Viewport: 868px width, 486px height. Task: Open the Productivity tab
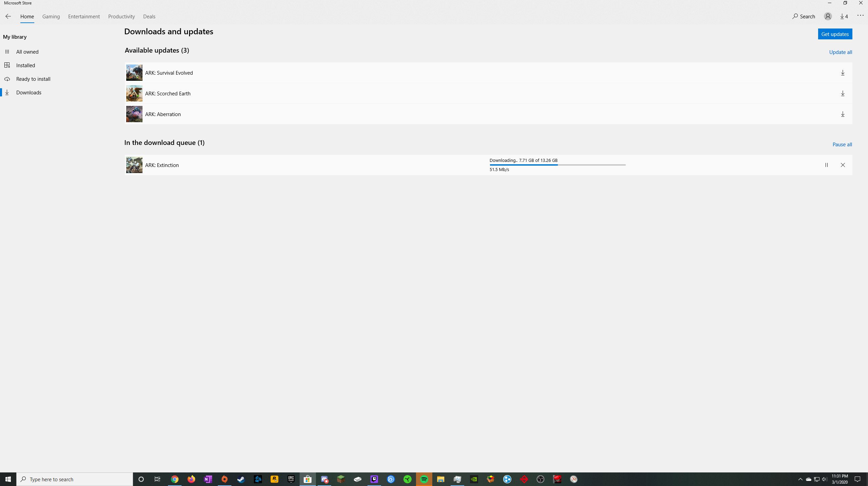click(121, 16)
